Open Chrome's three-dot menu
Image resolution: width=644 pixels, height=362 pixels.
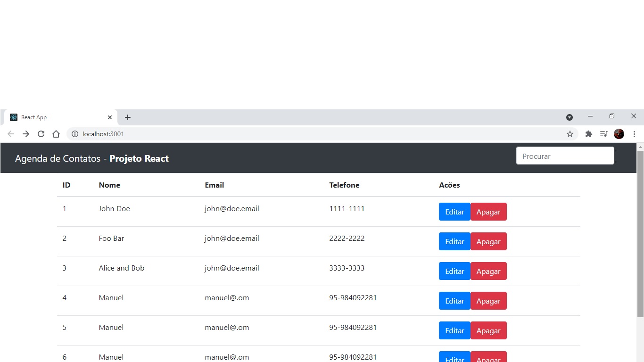point(635,134)
